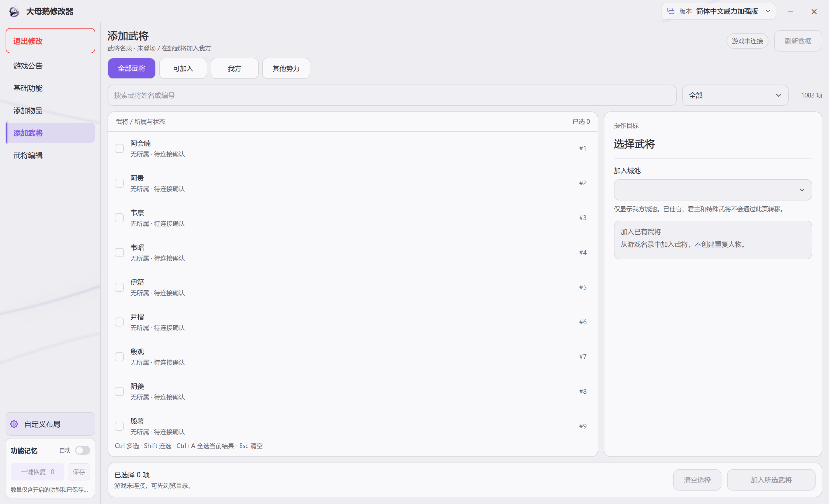
Task: Check the box for 阴夔
Action: click(119, 391)
